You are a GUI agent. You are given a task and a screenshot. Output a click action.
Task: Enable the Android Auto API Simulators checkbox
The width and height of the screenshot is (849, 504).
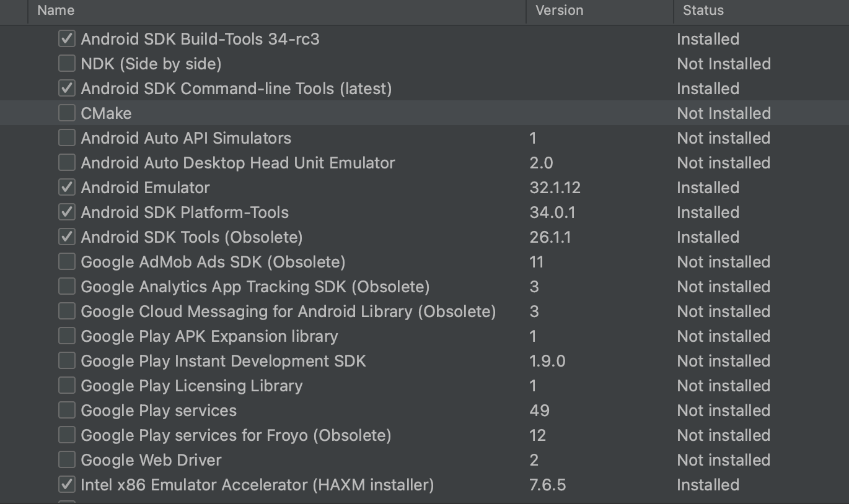67,138
